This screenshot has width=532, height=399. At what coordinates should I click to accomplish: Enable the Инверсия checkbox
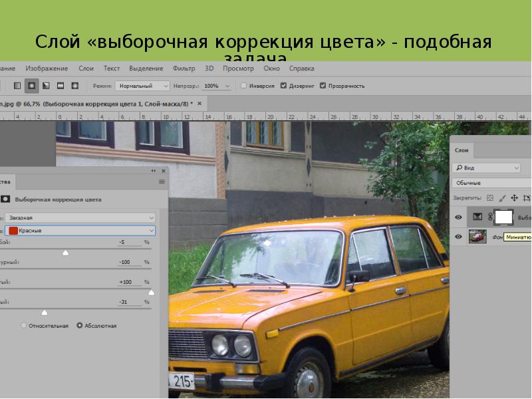(243, 86)
